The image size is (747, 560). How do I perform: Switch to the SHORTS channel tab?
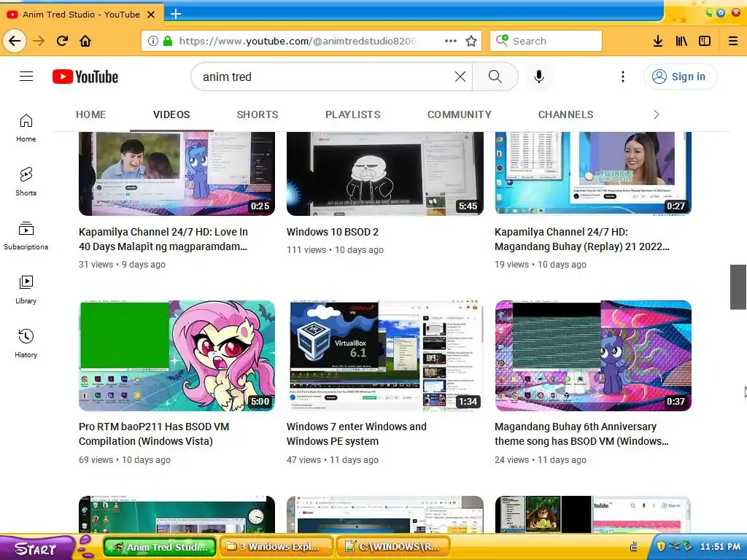point(258,114)
